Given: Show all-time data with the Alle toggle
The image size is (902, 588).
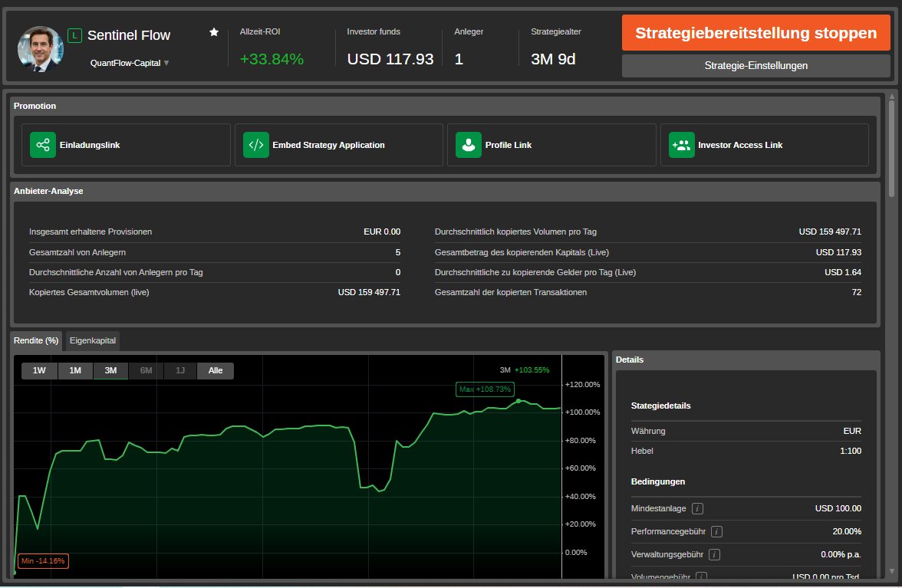Looking at the screenshot, I should pyautogui.click(x=216, y=370).
